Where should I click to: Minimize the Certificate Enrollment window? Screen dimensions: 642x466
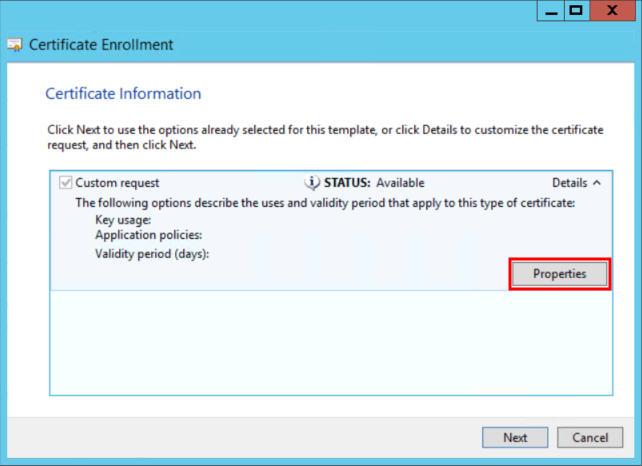pos(549,11)
